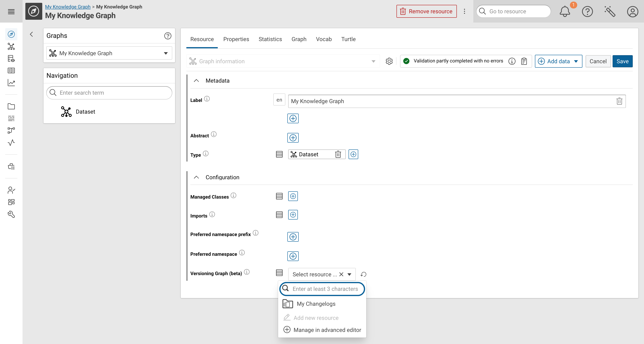The width and height of the screenshot is (644, 344).
Task: Open the Graph information dropdown
Action: pos(283,61)
